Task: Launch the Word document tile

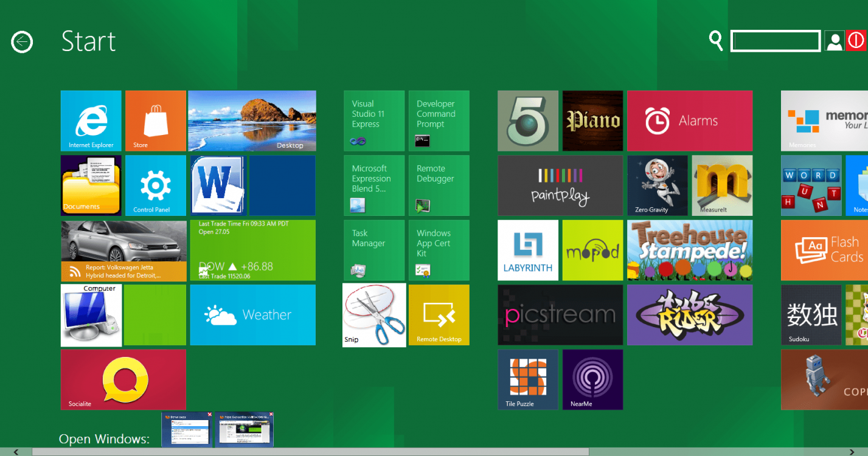Action: point(218,185)
